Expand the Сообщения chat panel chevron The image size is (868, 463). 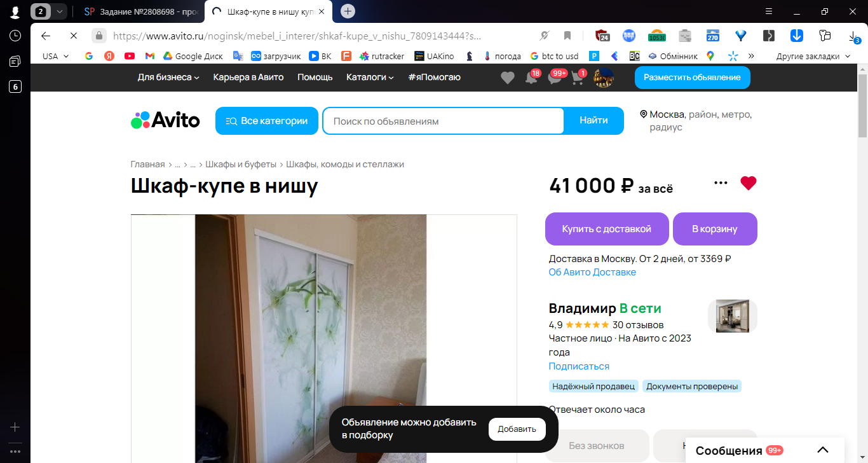tap(823, 450)
